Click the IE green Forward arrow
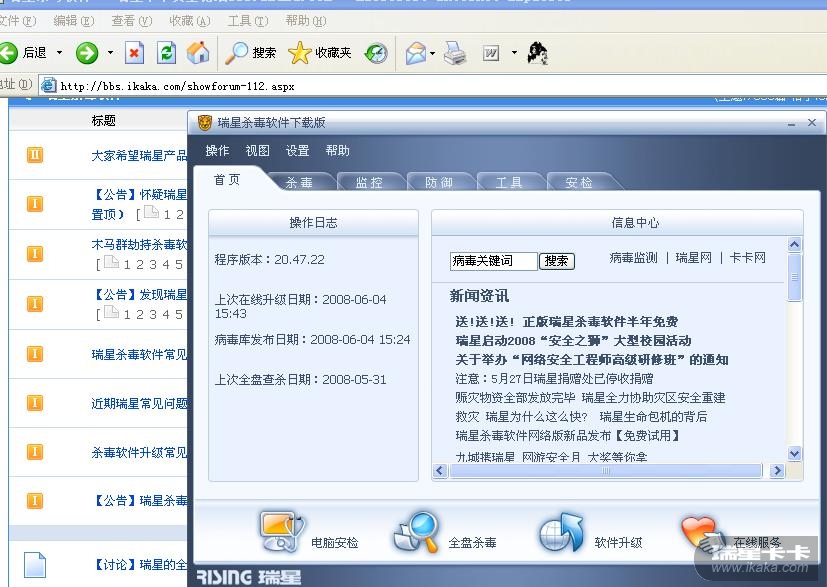This screenshot has height=587, width=827. (x=87, y=53)
